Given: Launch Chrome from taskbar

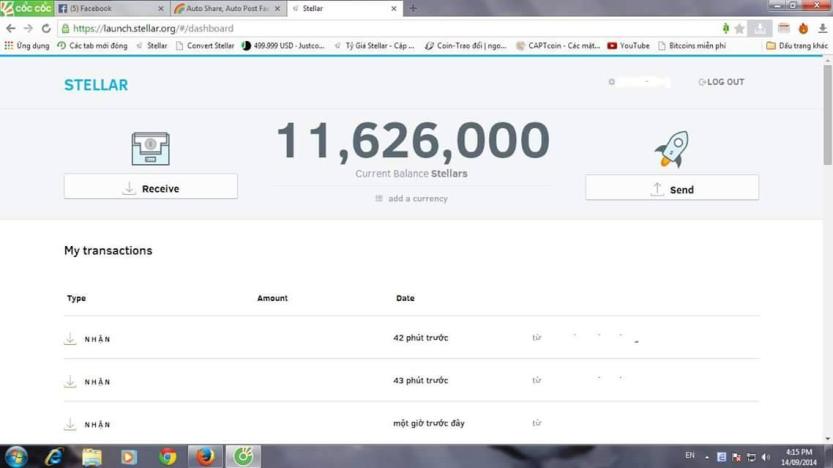Looking at the screenshot, I should tap(167, 457).
